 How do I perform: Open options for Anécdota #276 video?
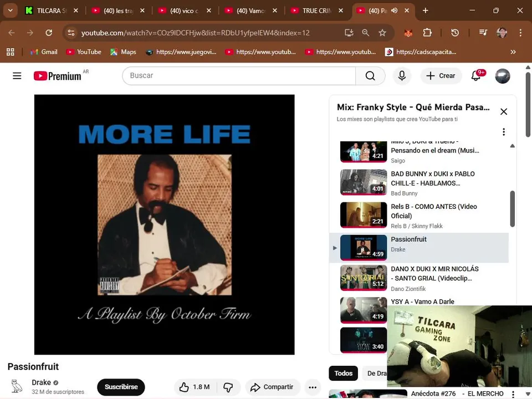513,394
